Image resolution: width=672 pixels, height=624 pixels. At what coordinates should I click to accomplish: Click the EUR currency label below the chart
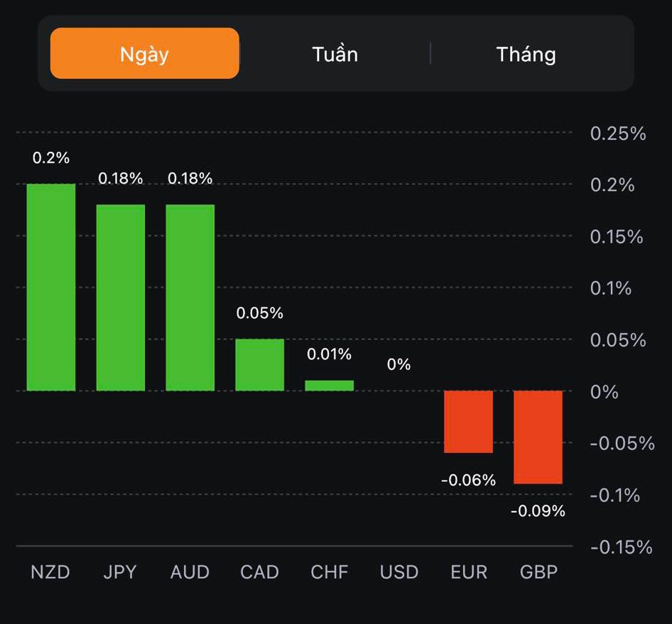pos(469,572)
